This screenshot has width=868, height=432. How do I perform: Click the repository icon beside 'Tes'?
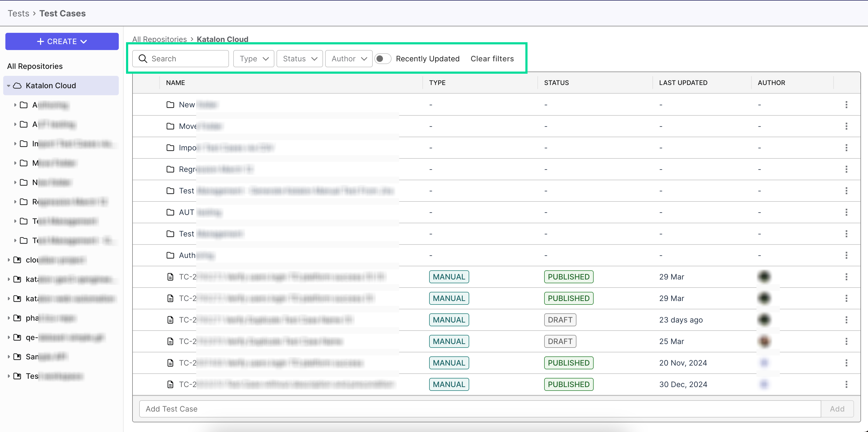[x=17, y=376]
